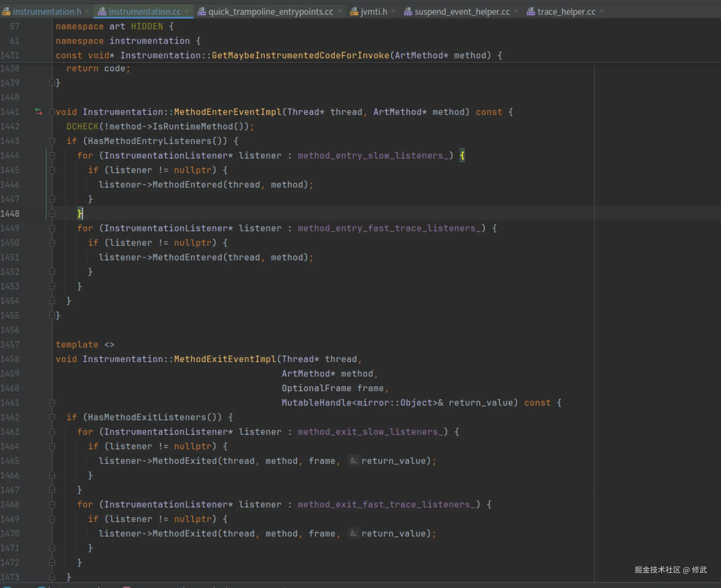Screen dimensions: 721x588
Task: Open the suspend_event_helper.cc tab
Action: [462, 12]
